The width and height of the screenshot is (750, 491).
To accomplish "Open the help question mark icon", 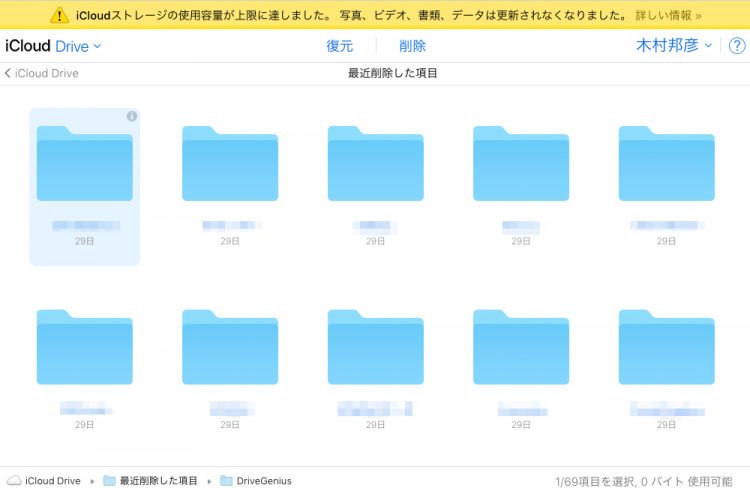I will (737, 46).
